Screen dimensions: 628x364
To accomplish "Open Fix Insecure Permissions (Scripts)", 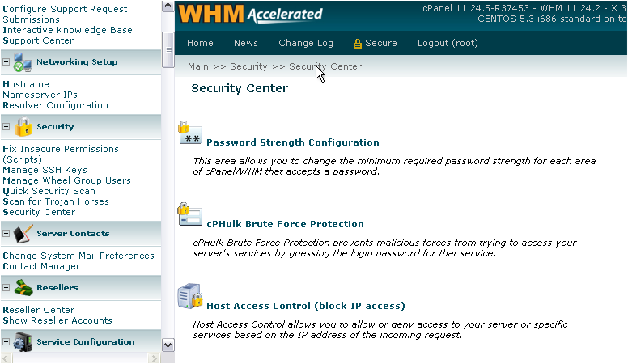I will click(61, 154).
